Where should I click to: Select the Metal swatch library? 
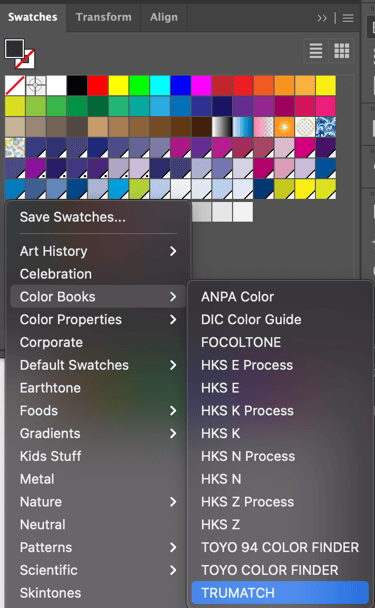pyautogui.click(x=99, y=479)
